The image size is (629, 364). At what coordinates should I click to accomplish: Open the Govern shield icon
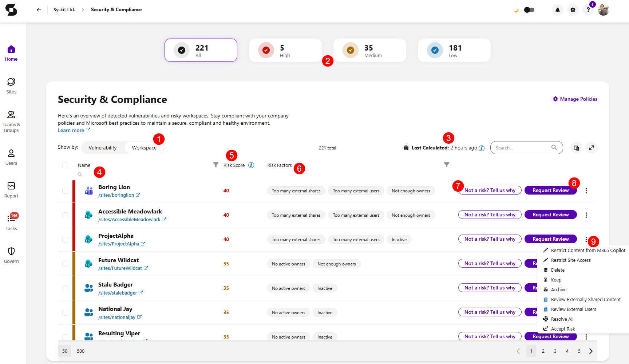[x=11, y=255]
